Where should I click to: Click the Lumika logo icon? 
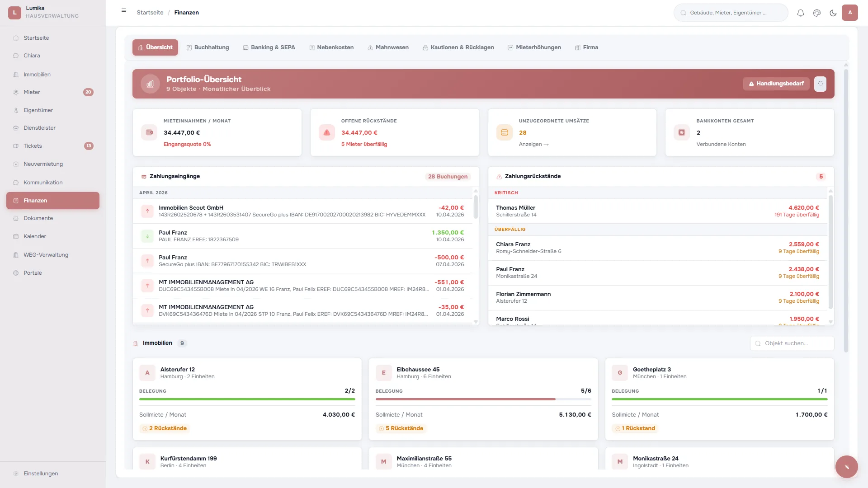[14, 13]
